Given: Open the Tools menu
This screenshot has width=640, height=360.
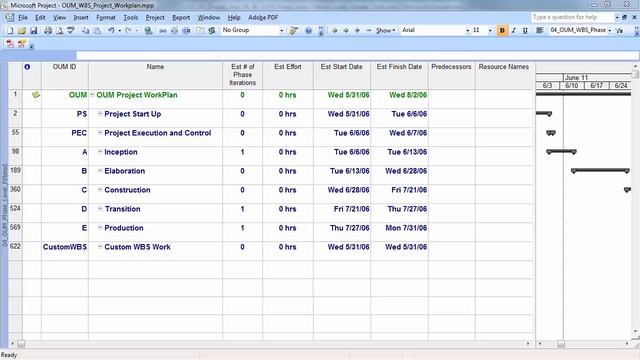Looking at the screenshot, I should point(131,18).
